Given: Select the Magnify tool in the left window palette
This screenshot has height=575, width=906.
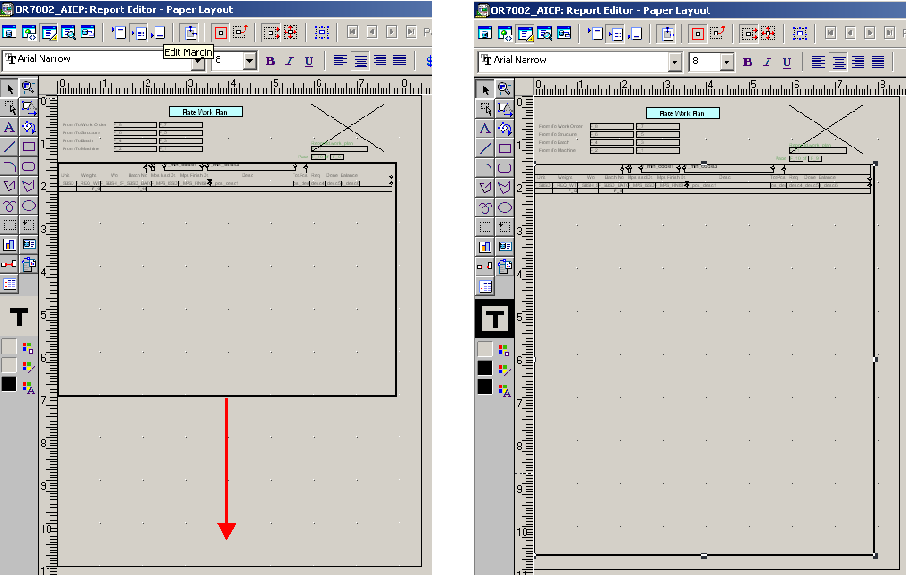Looking at the screenshot, I should [29, 88].
